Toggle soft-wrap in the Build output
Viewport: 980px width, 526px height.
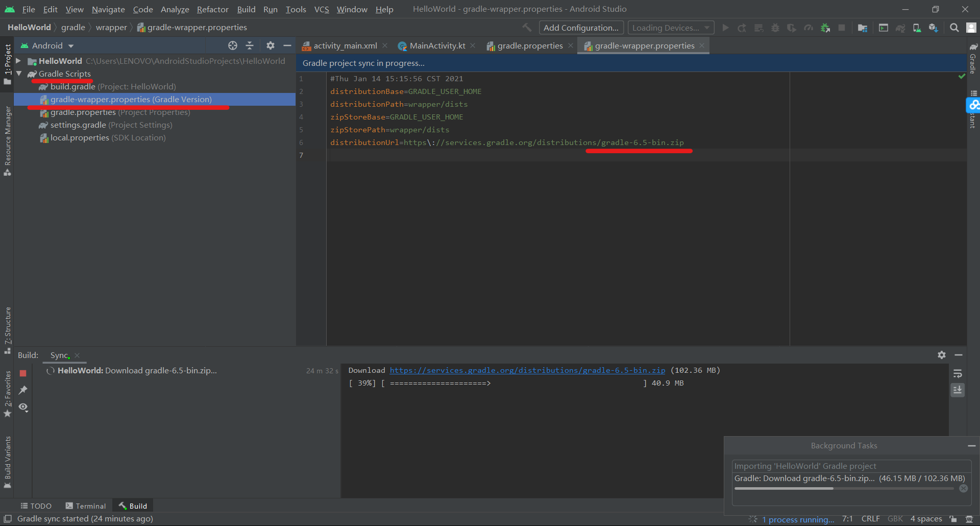(x=958, y=373)
